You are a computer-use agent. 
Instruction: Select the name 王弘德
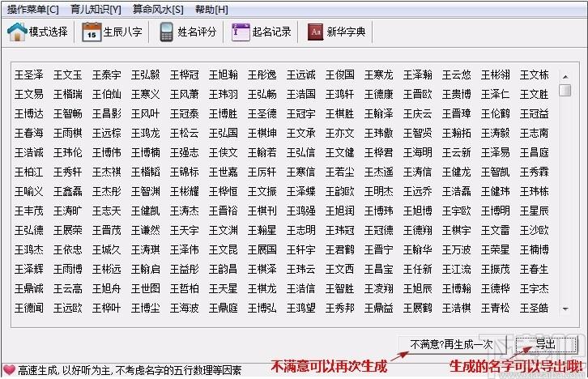[29, 230]
